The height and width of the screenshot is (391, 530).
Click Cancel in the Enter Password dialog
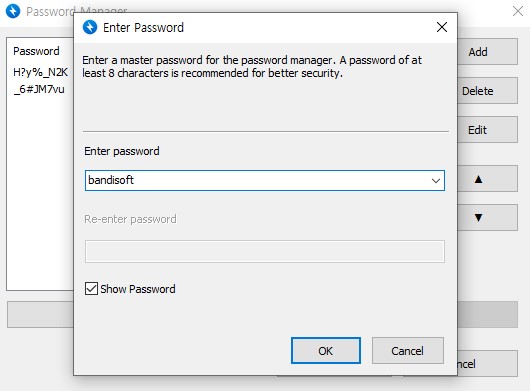[408, 351]
